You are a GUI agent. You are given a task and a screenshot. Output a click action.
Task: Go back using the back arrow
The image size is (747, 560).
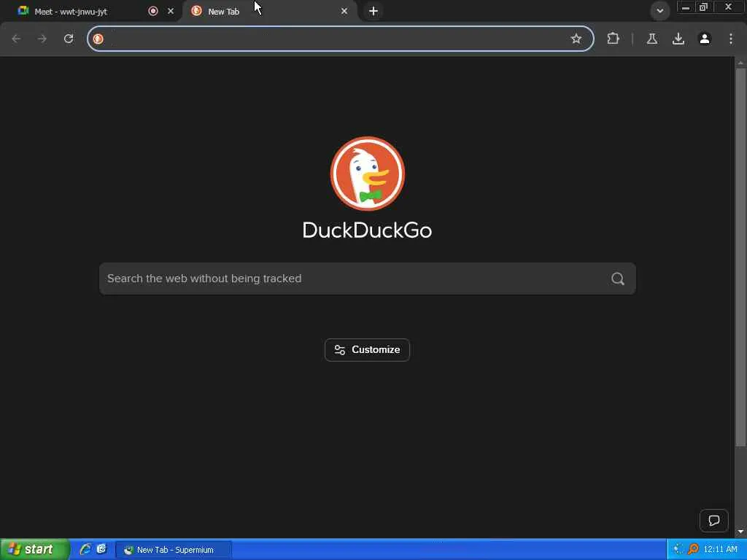pos(16,39)
